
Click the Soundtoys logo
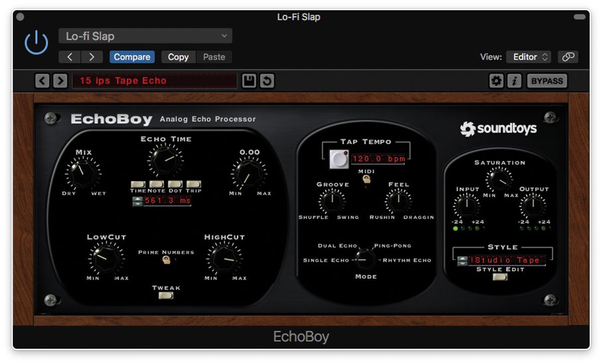(x=499, y=129)
